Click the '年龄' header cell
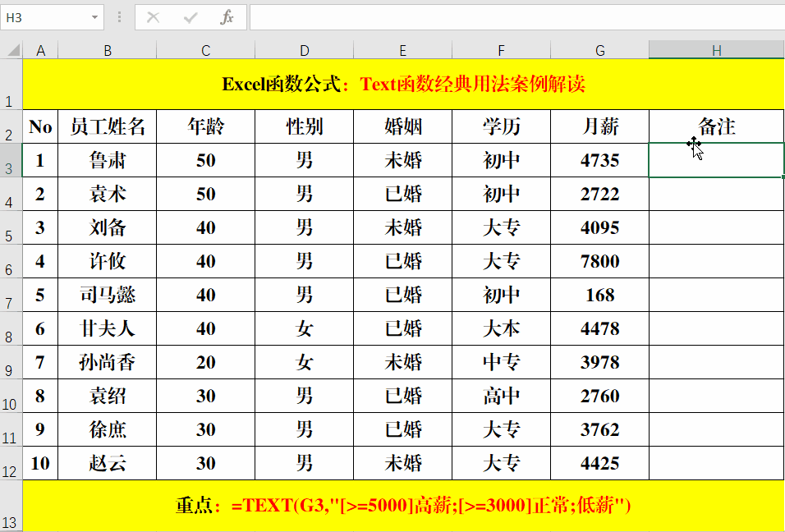This screenshot has width=785, height=532. (x=206, y=126)
